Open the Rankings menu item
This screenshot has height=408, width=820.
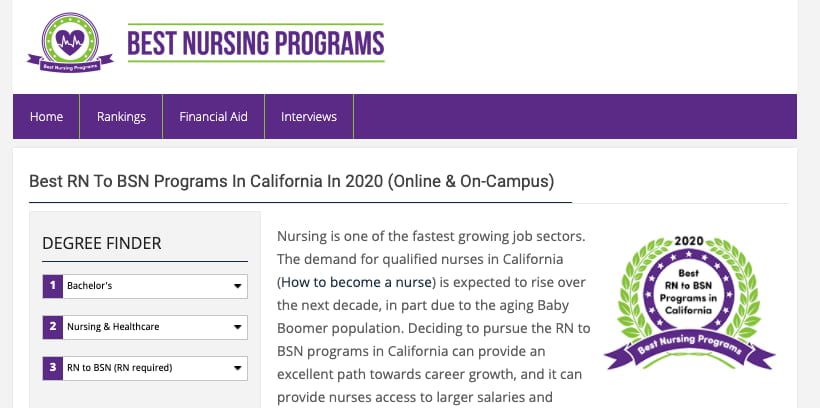point(121,117)
